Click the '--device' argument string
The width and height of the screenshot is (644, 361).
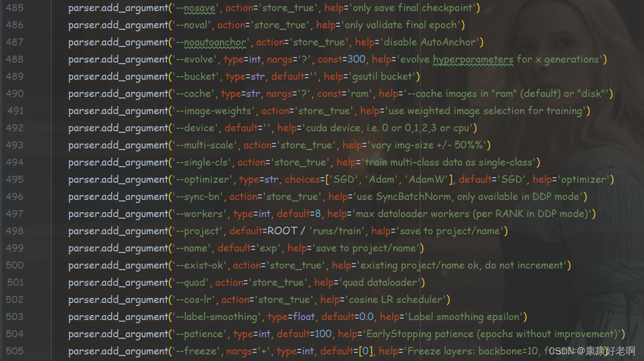click(195, 128)
